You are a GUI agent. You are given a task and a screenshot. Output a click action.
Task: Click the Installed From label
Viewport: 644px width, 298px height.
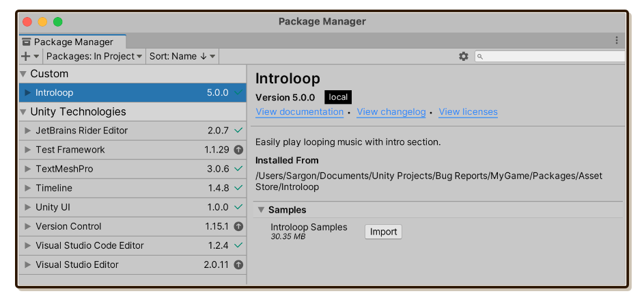point(287,161)
